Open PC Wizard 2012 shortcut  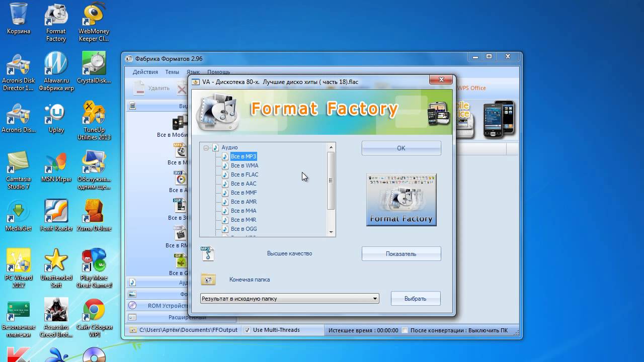click(19, 268)
